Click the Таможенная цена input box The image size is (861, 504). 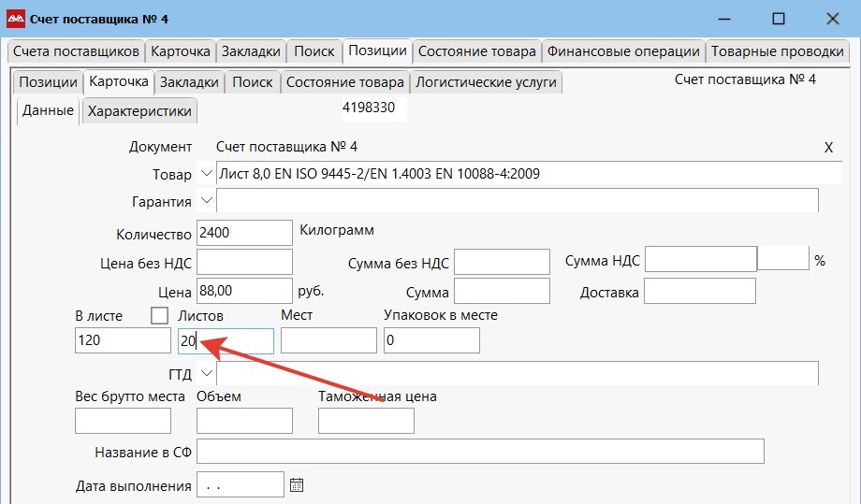pyautogui.click(x=366, y=422)
